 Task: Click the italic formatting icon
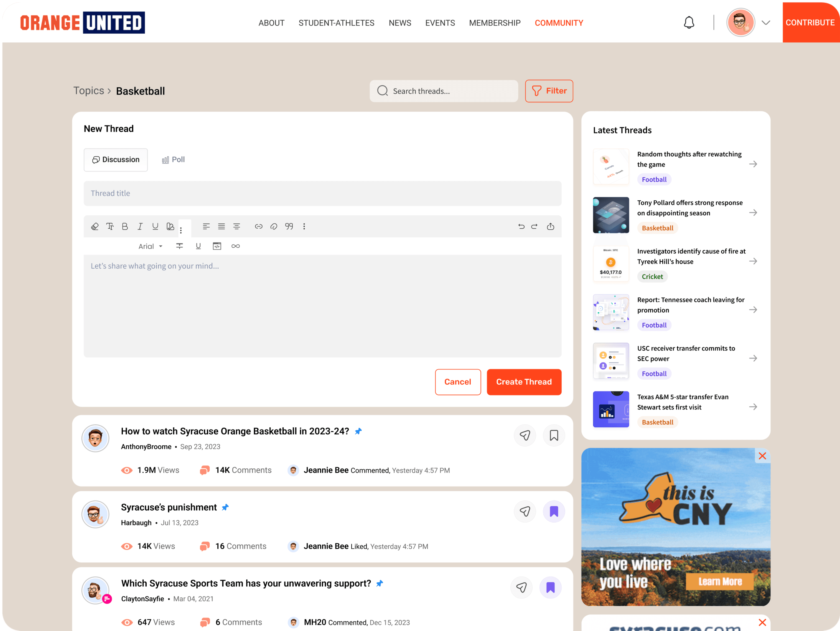140,227
